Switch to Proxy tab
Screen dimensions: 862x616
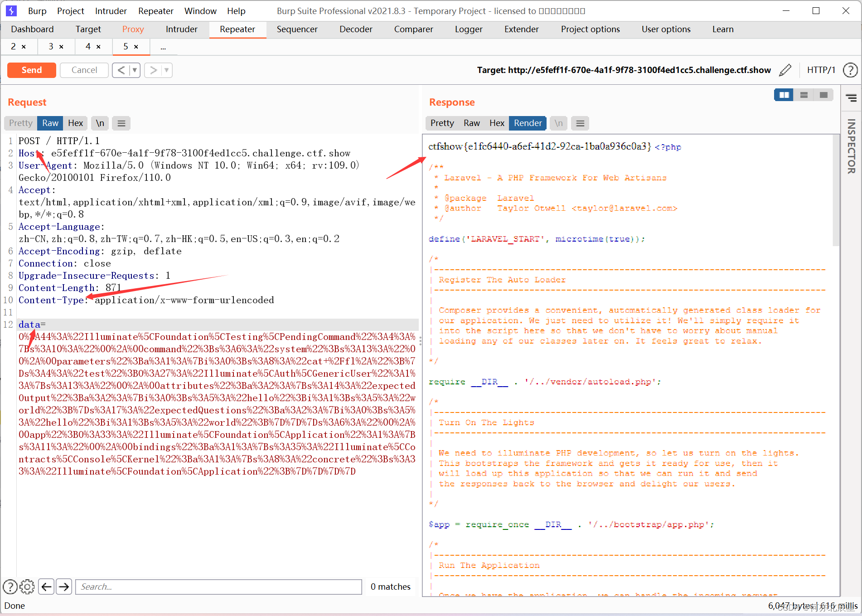pyautogui.click(x=133, y=29)
